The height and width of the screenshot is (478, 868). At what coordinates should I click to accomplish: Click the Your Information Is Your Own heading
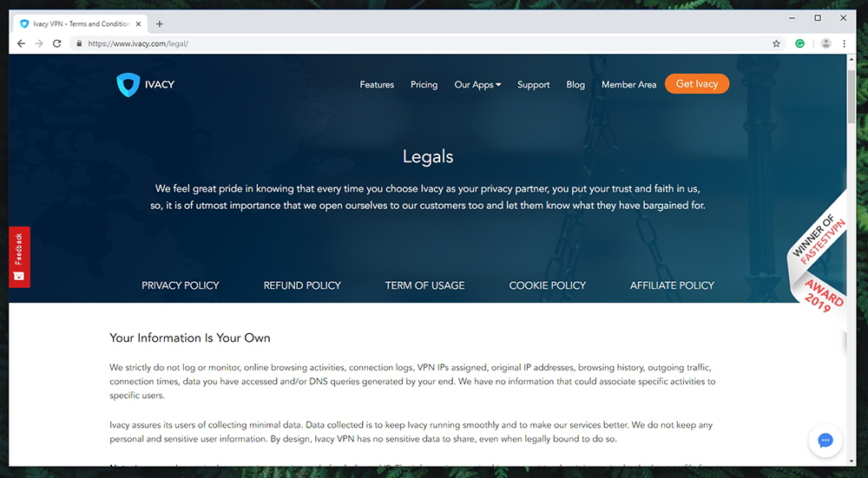click(190, 338)
